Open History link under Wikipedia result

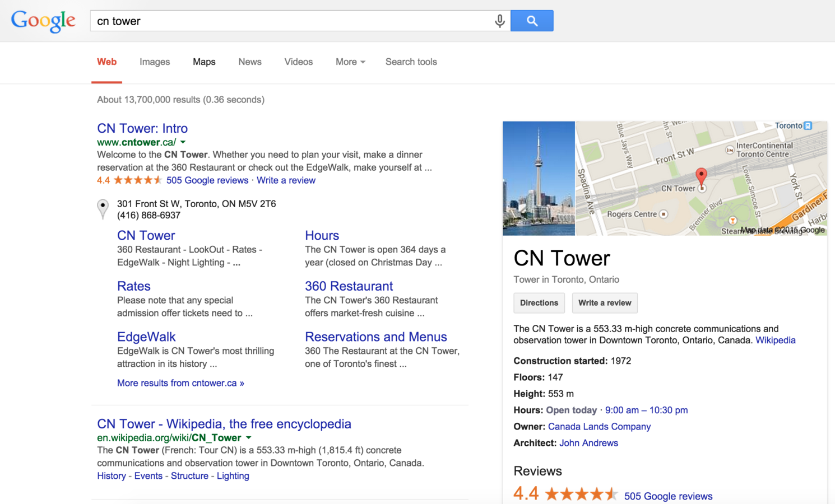112,476
